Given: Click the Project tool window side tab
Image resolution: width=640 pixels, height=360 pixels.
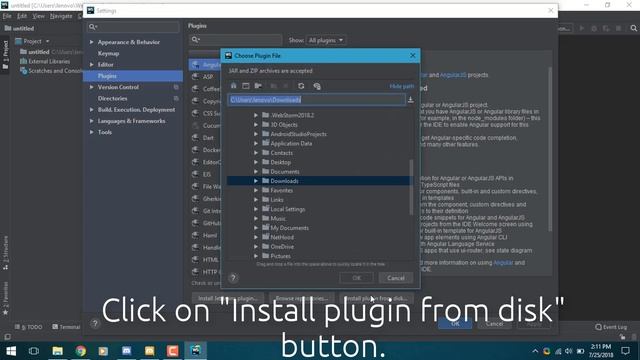Looking at the screenshot, I should click(x=5, y=55).
